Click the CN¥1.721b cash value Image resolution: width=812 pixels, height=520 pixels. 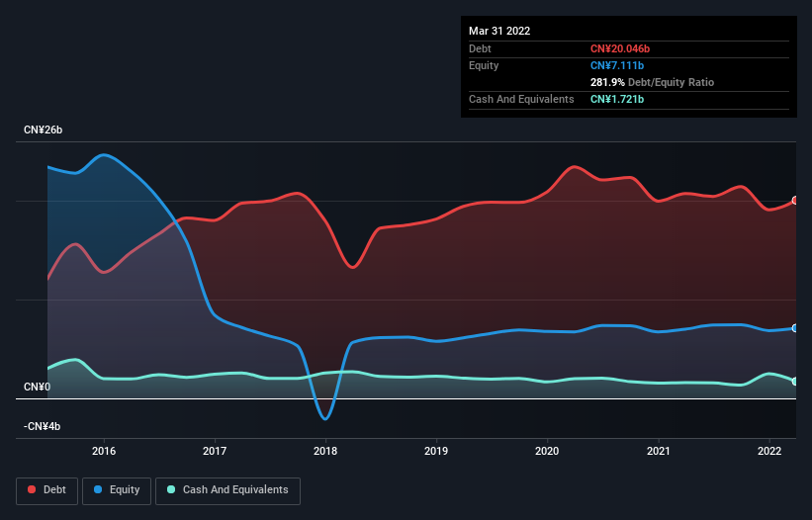pyautogui.click(x=617, y=99)
